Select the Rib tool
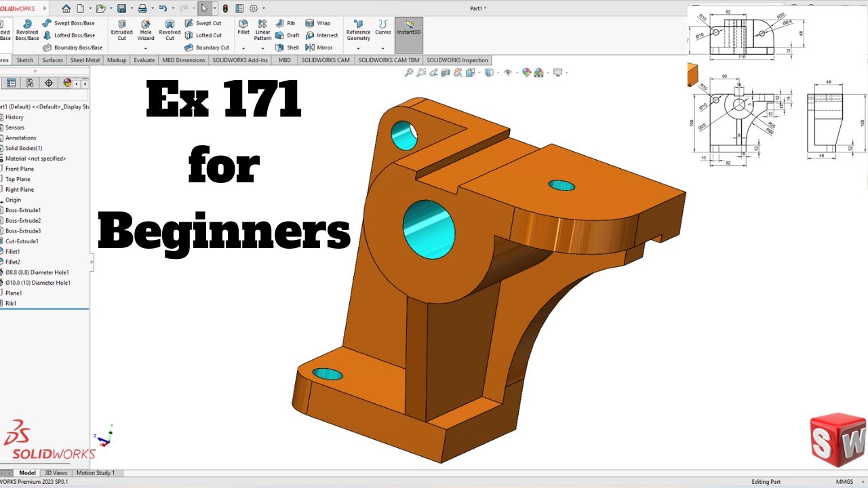868x488 pixels. point(285,23)
